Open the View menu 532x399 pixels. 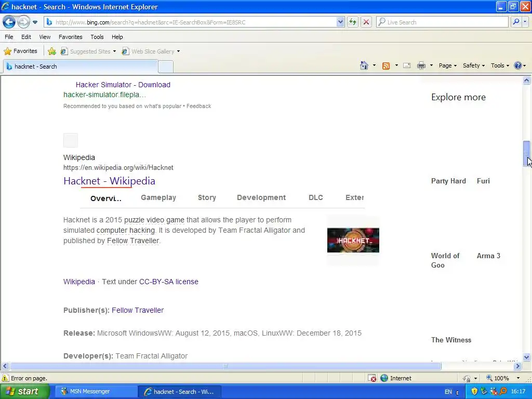point(45,37)
